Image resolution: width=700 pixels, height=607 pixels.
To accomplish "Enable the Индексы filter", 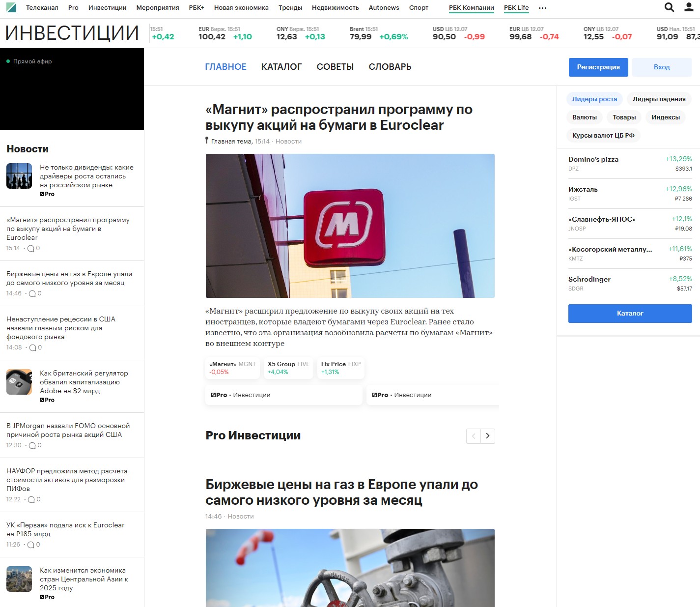I will point(666,117).
